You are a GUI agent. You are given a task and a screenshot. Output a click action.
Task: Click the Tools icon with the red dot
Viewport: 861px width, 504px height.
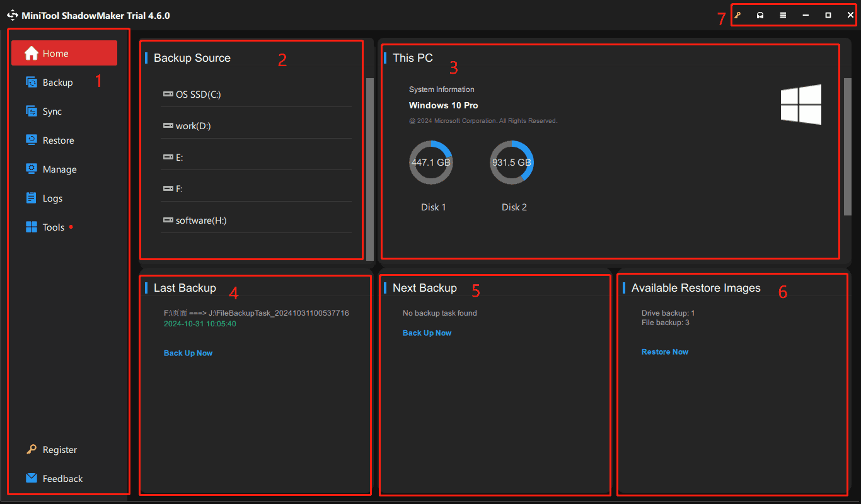pyautogui.click(x=32, y=227)
